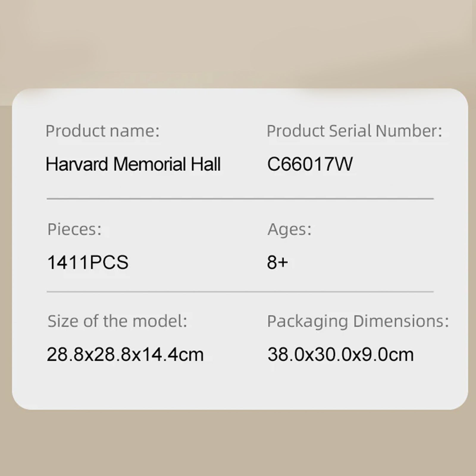Click the "Packaging Dimensions:" label
Screen dimensions: 476x476
pyautogui.click(x=358, y=322)
